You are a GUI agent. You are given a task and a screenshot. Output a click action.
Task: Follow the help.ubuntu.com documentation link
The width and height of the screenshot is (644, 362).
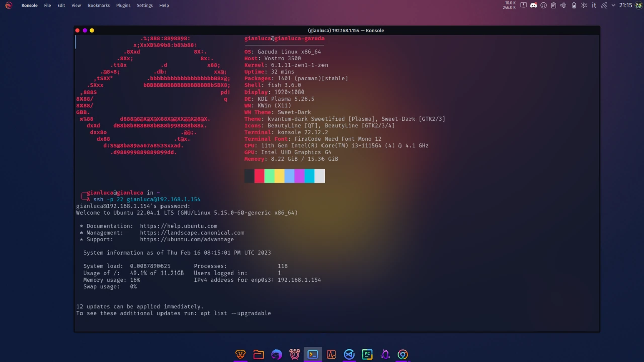pyautogui.click(x=179, y=226)
